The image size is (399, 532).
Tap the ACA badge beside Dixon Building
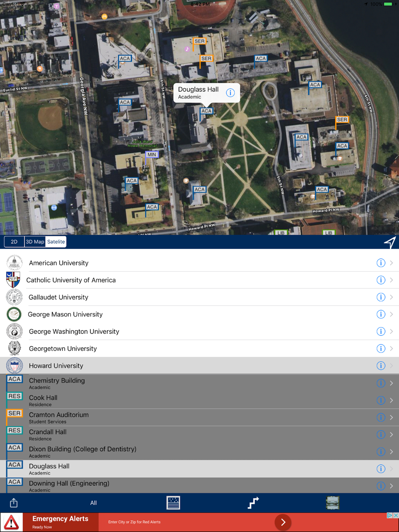14,448
